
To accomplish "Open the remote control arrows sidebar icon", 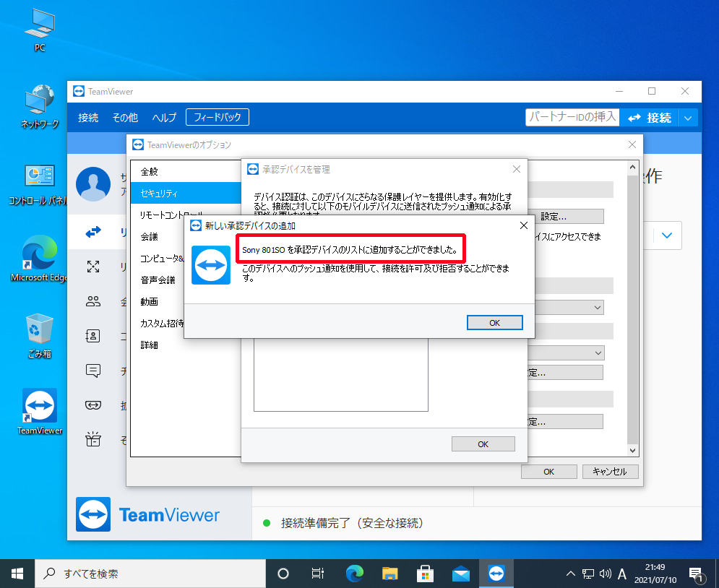I will click(x=93, y=233).
